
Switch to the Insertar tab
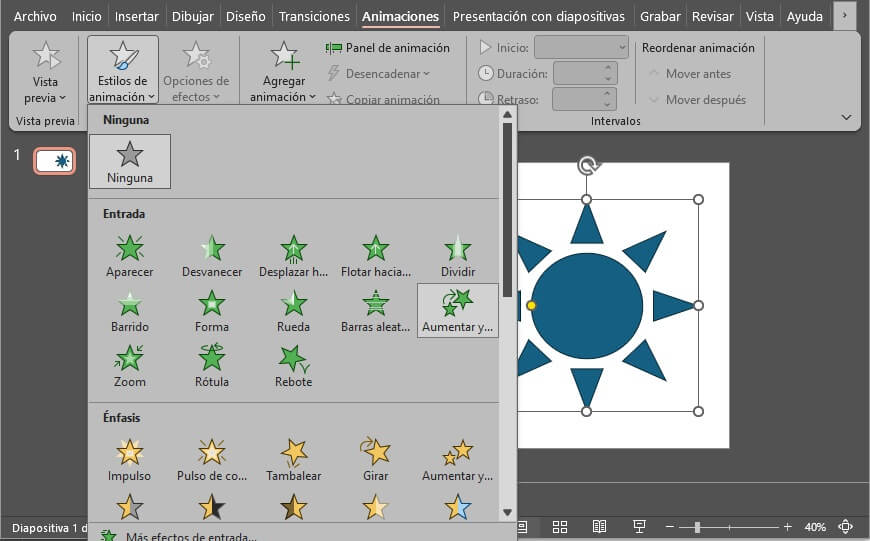[x=136, y=17]
